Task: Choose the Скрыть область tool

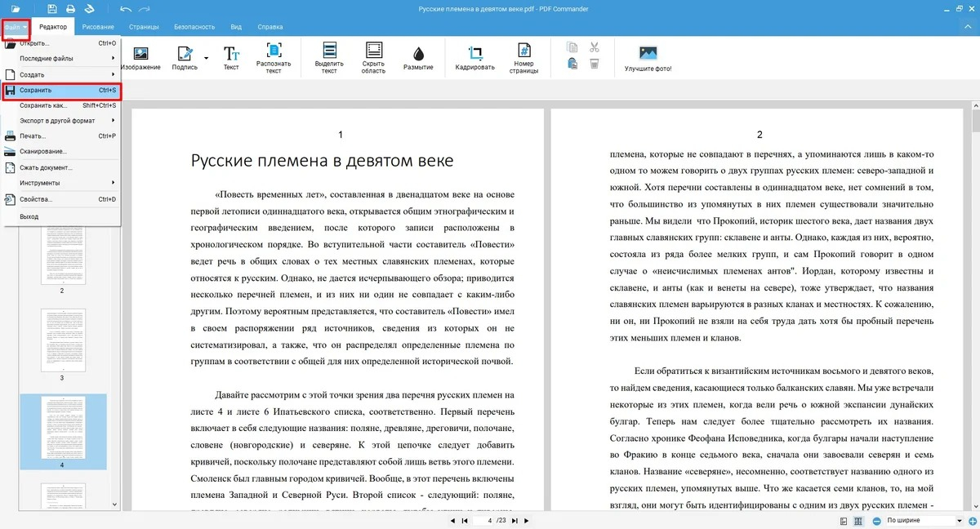Action: (x=373, y=57)
